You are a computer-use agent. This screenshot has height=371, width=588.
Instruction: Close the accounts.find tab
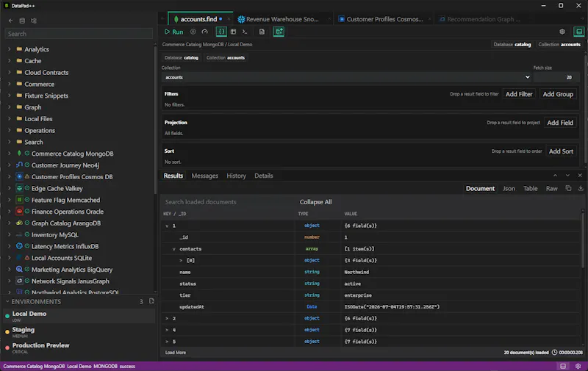(229, 19)
